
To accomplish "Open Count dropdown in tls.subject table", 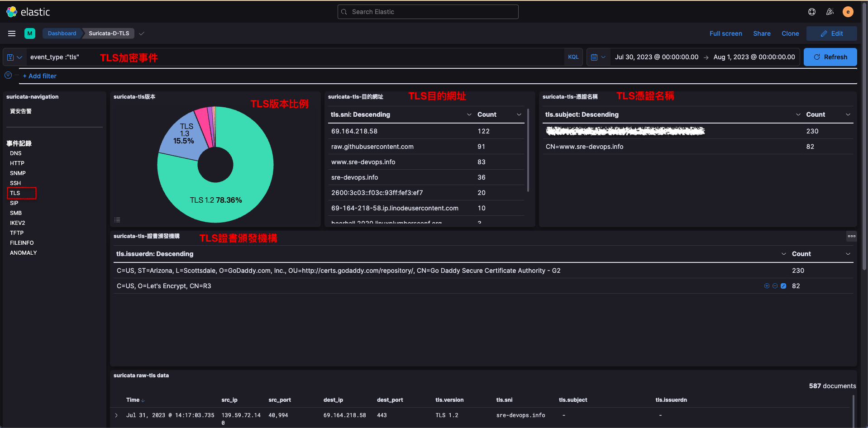I will click(x=848, y=114).
